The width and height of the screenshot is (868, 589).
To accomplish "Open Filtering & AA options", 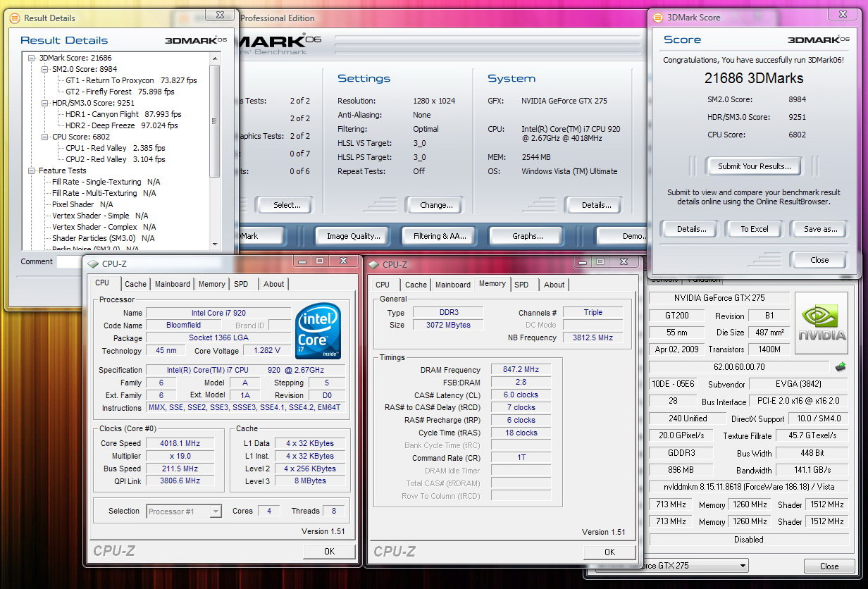I will coord(440,236).
